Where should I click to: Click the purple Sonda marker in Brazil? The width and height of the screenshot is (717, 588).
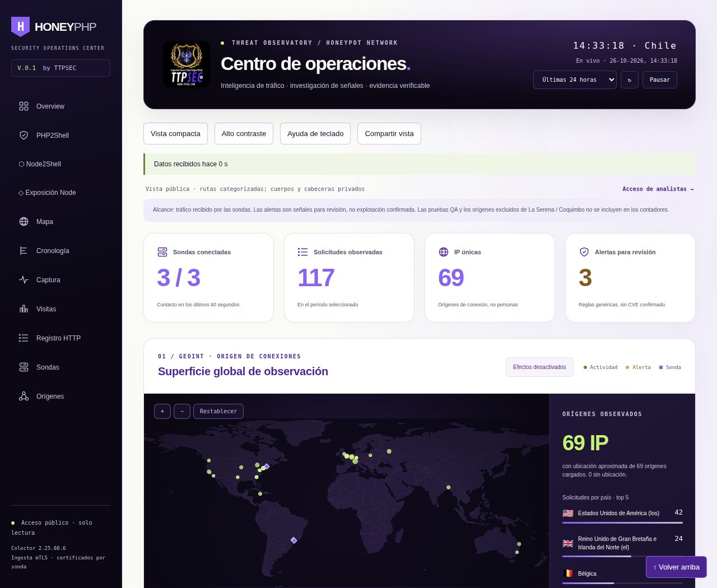(x=294, y=540)
